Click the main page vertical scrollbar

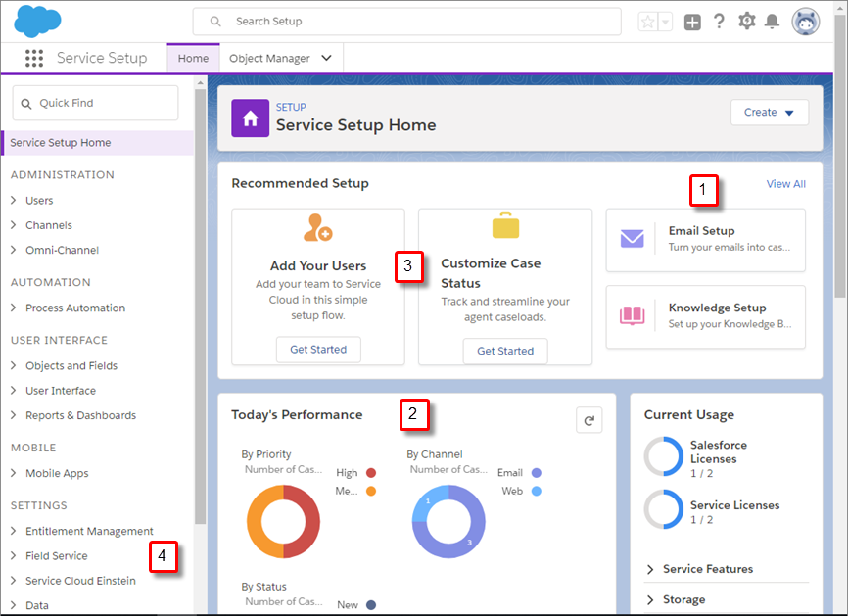[x=840, y=157]
